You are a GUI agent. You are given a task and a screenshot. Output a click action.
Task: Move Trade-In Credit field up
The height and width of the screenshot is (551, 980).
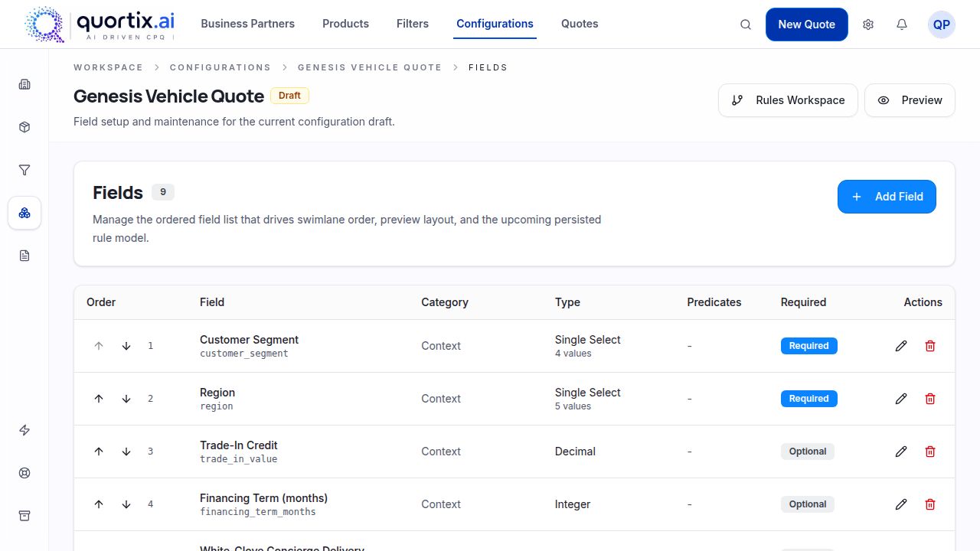coord(99,452)
